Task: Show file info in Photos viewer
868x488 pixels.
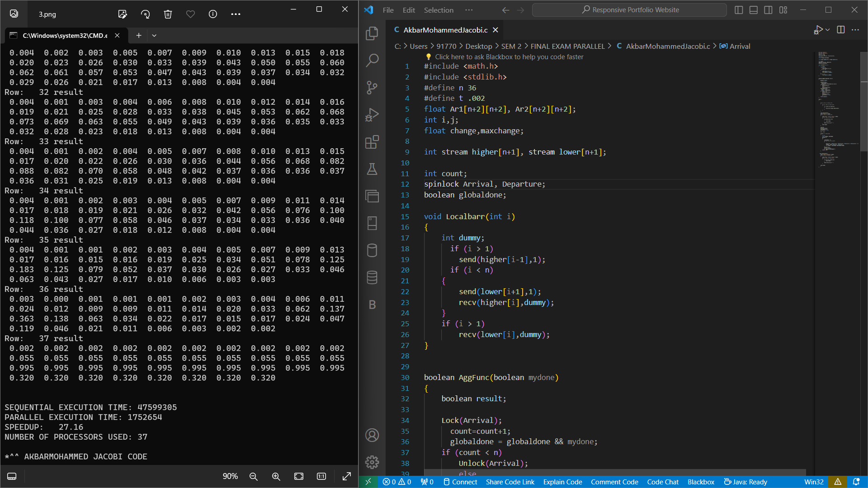Action: coord(213,14)
